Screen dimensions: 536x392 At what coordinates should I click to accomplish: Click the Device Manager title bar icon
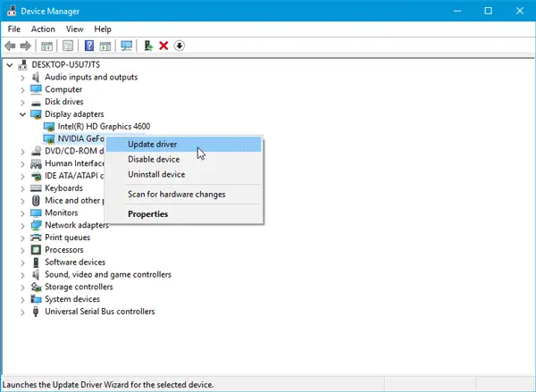pos(12,11)
